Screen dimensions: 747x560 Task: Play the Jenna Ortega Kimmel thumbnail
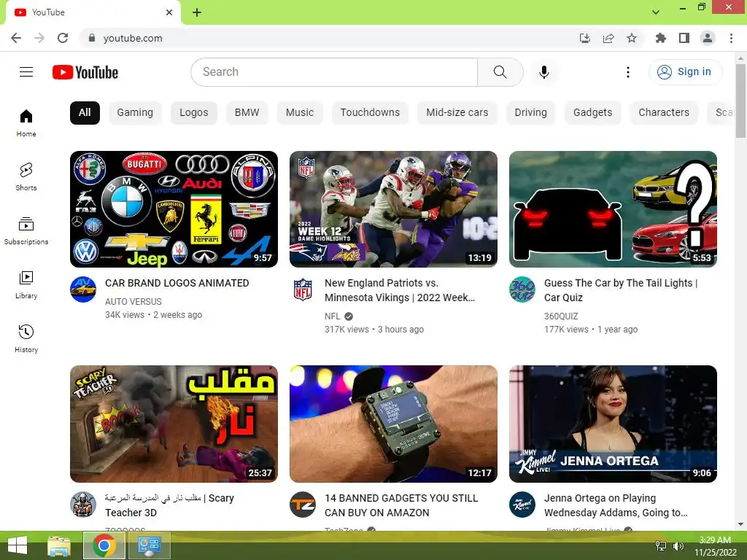[x=613, y=424]
